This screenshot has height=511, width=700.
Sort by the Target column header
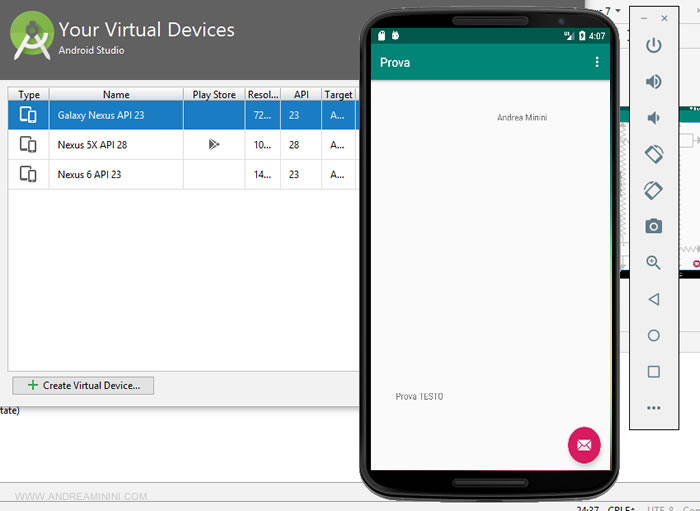[338, 95]
